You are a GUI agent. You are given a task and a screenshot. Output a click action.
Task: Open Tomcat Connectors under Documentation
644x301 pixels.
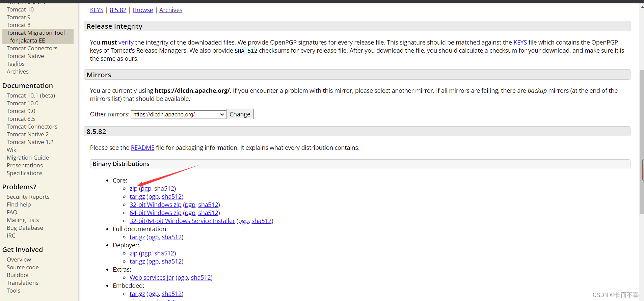(x=32, y=127)
